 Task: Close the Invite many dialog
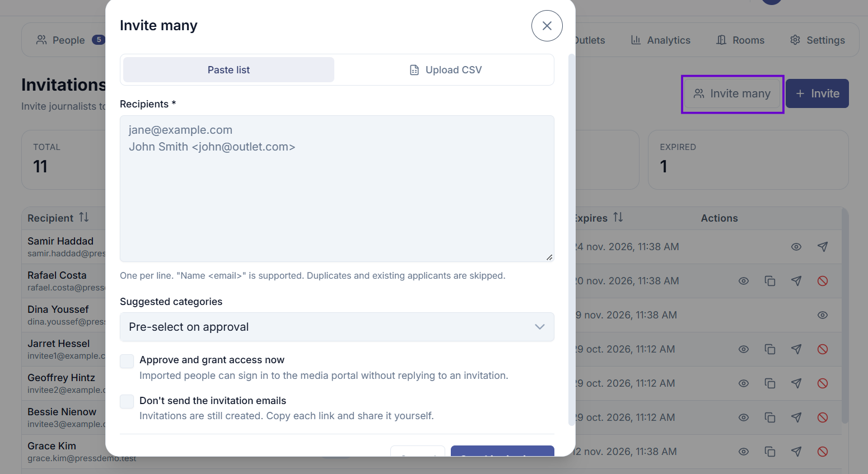coord(547,26)
